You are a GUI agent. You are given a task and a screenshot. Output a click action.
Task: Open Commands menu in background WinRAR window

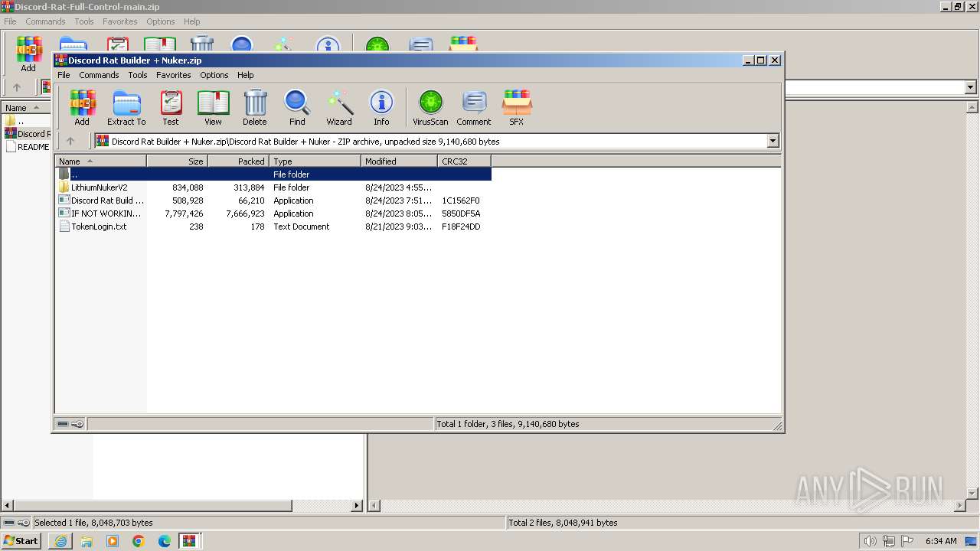tap(45, 21)
